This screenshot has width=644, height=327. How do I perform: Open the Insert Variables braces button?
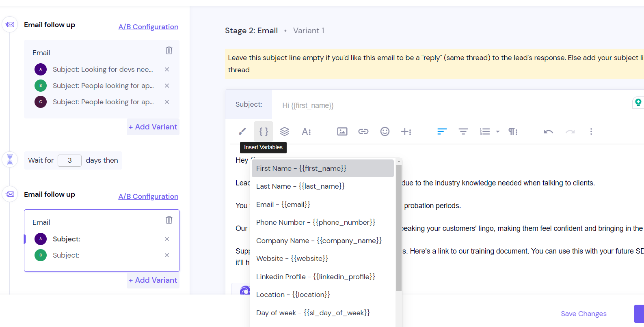264,131
